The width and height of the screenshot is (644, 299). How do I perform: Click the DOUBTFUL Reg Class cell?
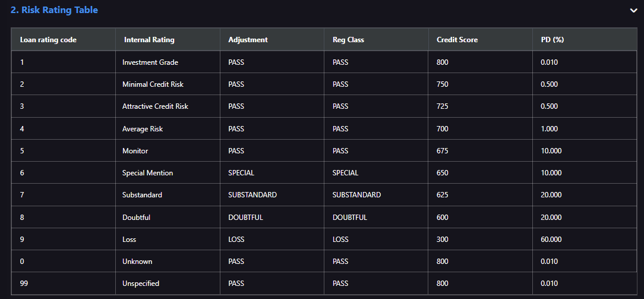point(376,218)
